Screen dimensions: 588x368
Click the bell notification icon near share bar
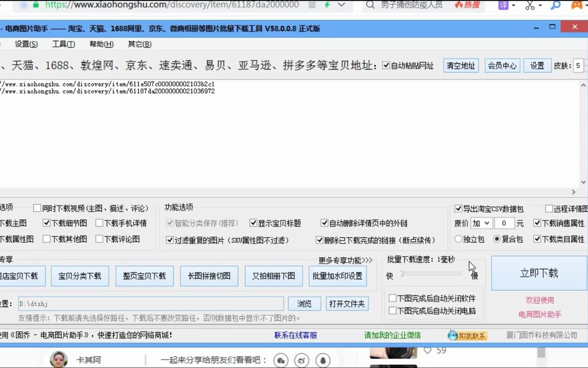pos(323,360)
